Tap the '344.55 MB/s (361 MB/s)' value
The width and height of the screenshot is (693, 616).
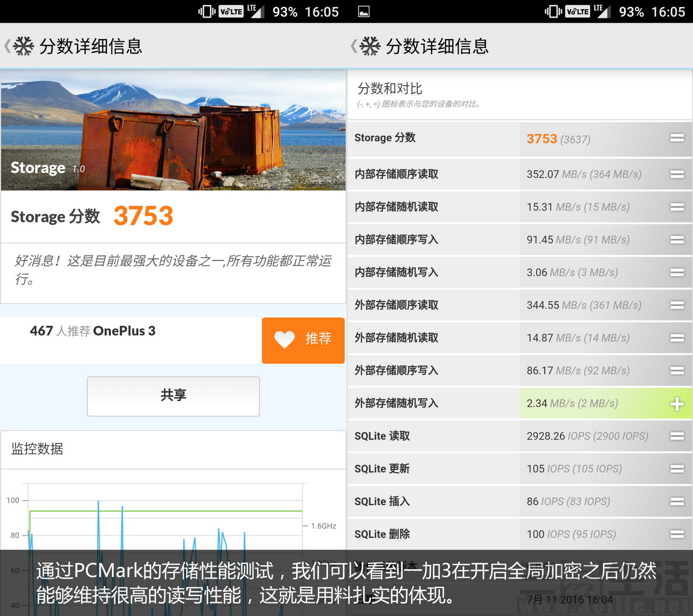pos(584,305)
